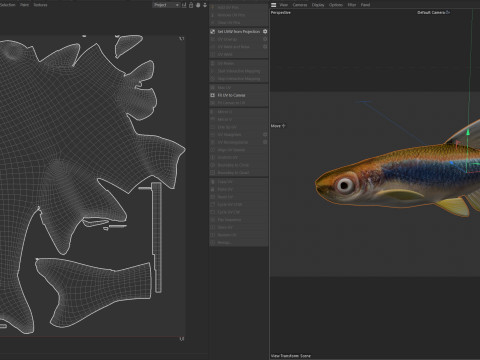Click the UV Straighten icon
Viewport: 480px width, 360px height.
pos(212,135)
